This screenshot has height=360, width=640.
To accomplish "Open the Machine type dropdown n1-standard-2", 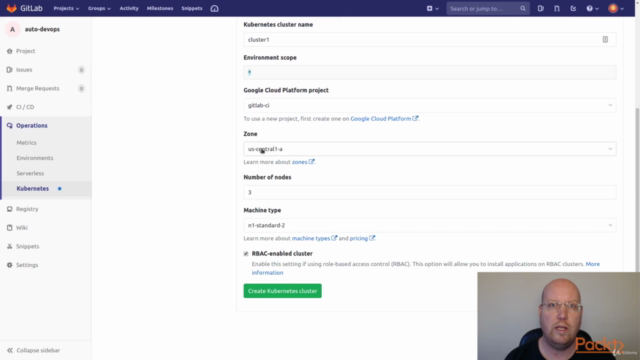I will [430, 225].
